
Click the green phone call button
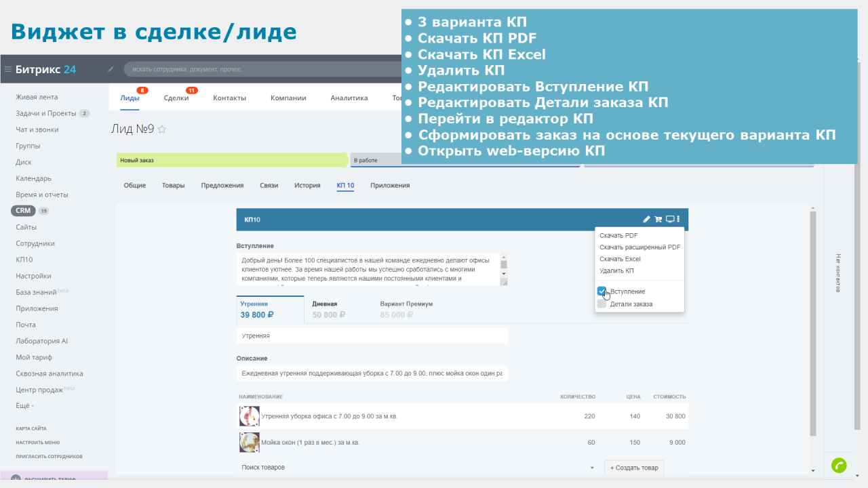tap(839, 466)
